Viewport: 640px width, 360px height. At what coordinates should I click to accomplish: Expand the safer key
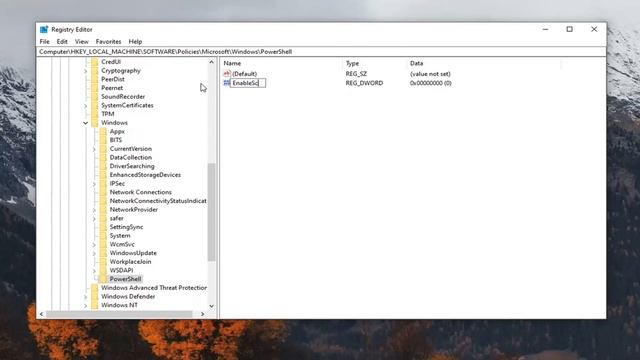coord(94,219)
